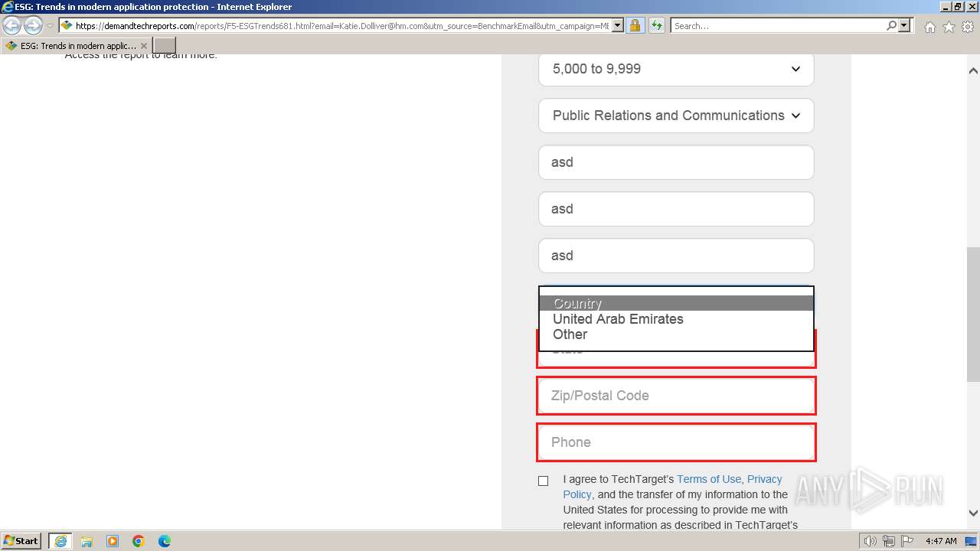Choose Other from country list

click(676, 334)
